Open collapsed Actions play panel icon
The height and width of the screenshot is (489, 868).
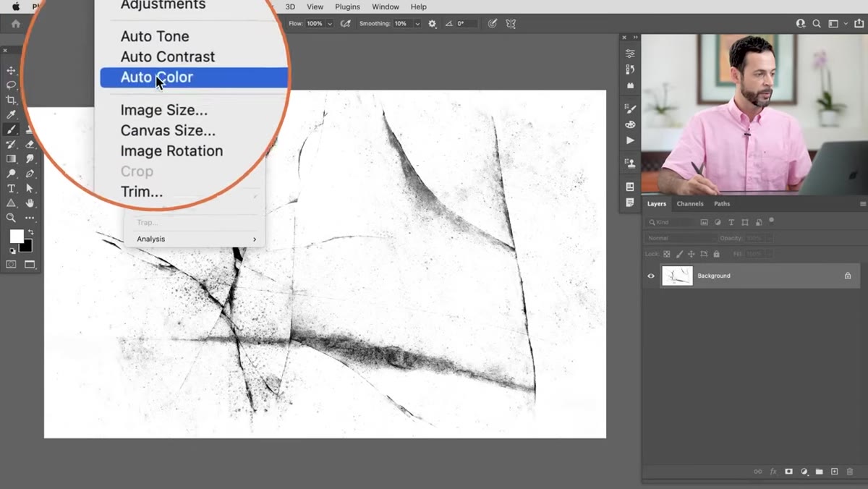click(x=630, y=140)
